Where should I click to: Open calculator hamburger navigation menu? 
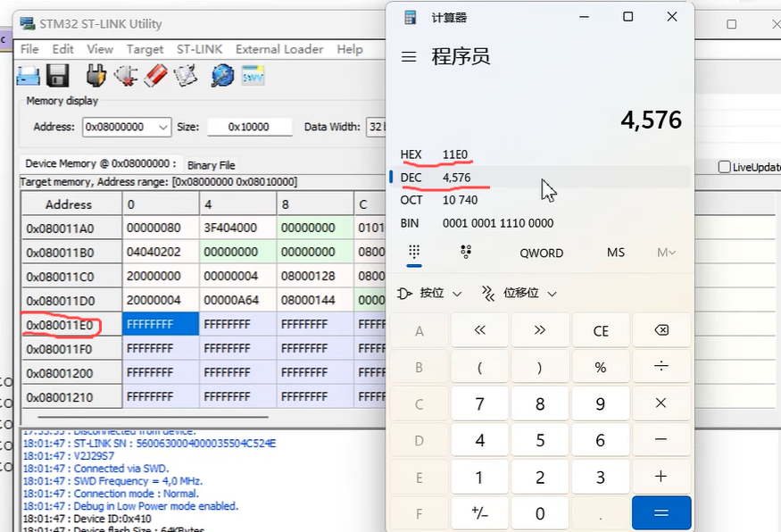point(409,57)
